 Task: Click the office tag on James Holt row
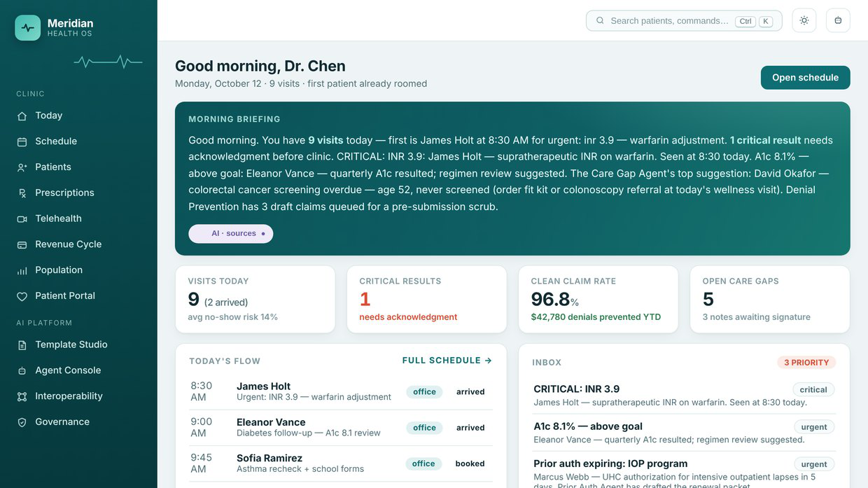click(424, 392)
